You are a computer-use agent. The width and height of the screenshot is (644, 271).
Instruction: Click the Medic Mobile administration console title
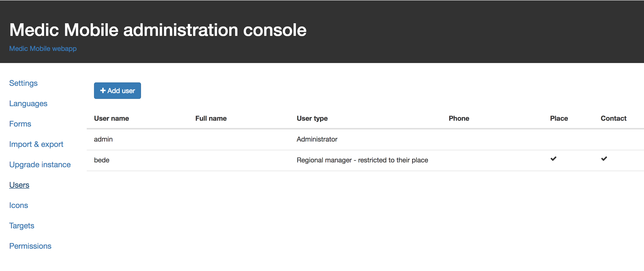click(x=158, y=30)
